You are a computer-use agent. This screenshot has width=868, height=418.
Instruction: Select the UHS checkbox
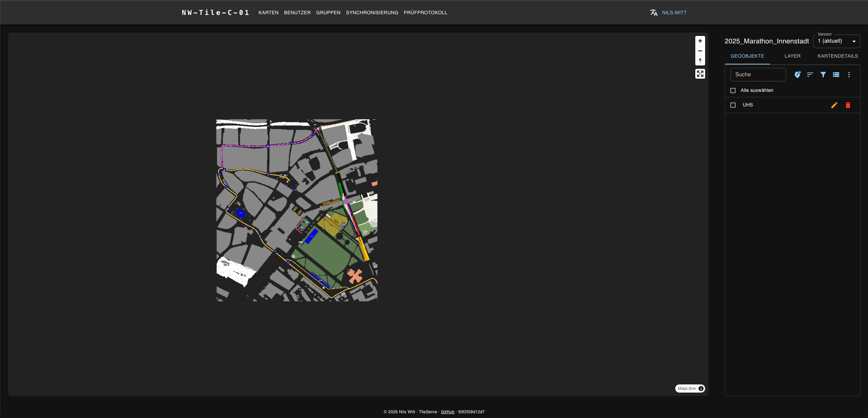point(733,105)
